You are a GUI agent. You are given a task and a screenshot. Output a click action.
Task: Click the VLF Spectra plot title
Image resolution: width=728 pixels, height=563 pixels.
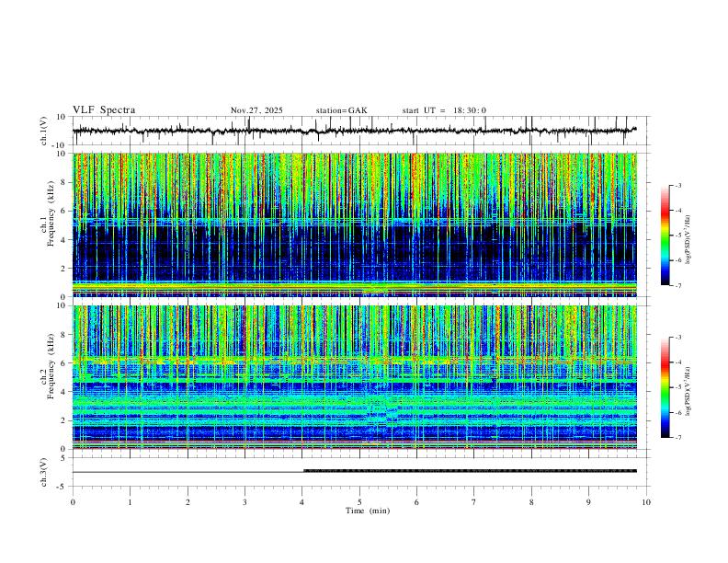[x=104, y=110]
